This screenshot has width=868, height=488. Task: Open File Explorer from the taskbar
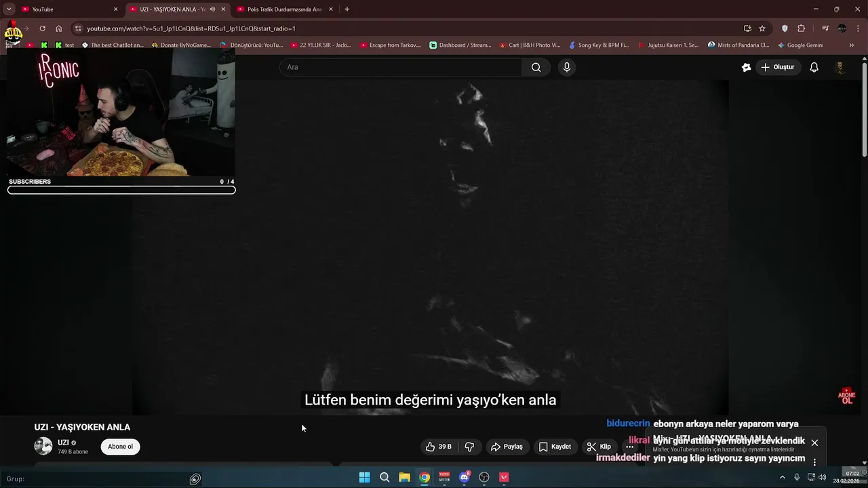coord(404,477)
